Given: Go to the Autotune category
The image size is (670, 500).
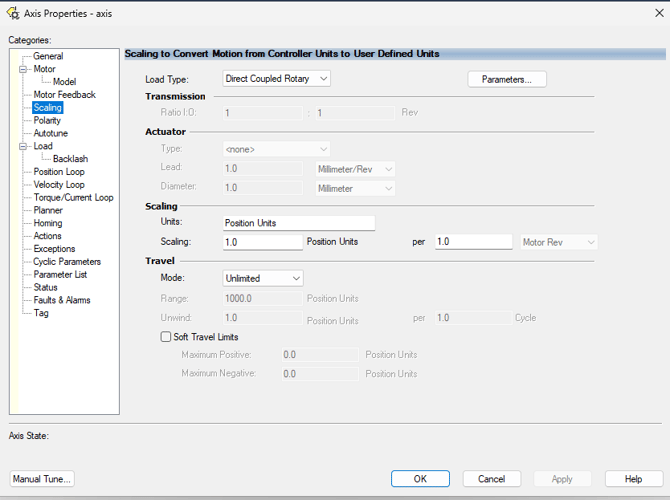Looking at the screenshot, I should pyautogui.click(x=50, y=133).
